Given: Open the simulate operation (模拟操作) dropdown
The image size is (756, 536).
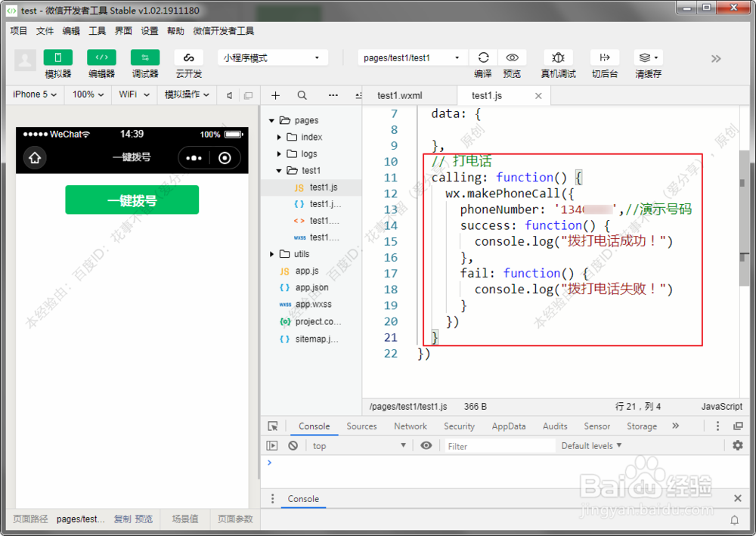Looking at the screenshot, I should tap(187, 94).
